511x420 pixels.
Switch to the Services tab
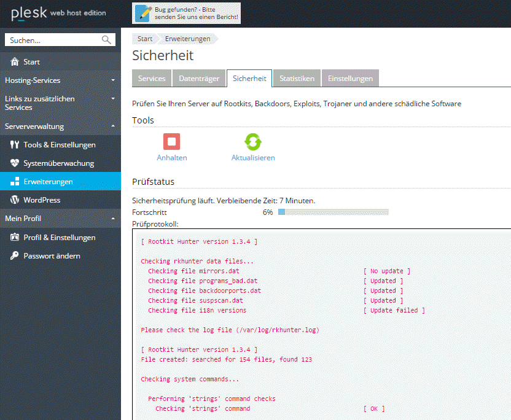point(152,79)
